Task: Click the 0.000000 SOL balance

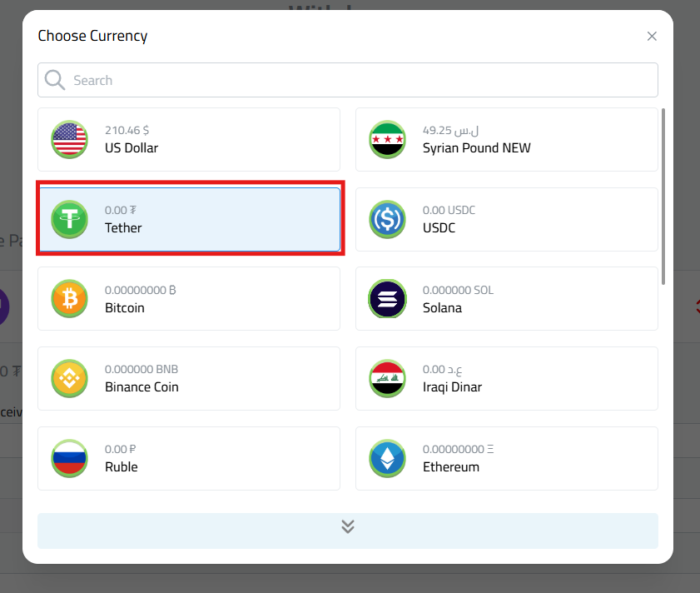Action: [x=458, y=290]
